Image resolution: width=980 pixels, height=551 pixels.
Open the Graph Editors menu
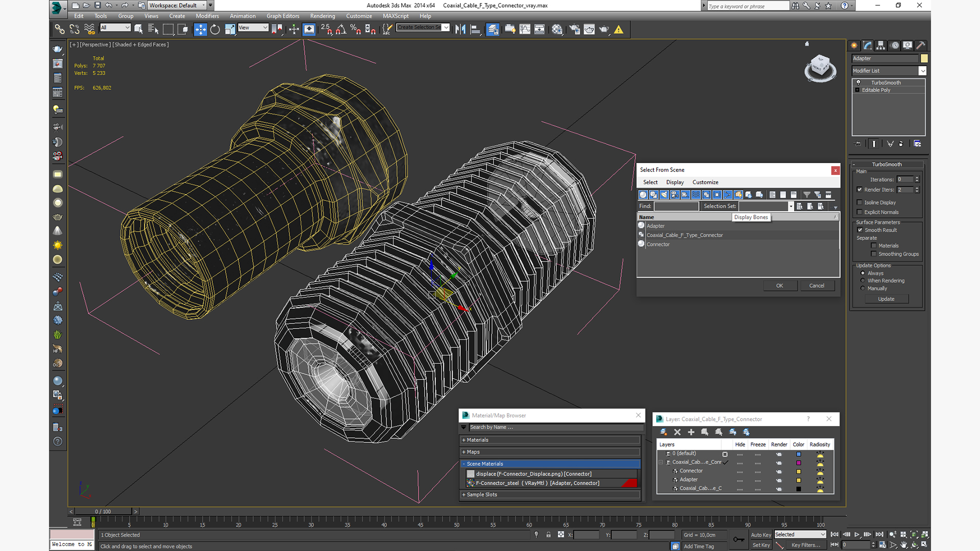pos(283,16)
